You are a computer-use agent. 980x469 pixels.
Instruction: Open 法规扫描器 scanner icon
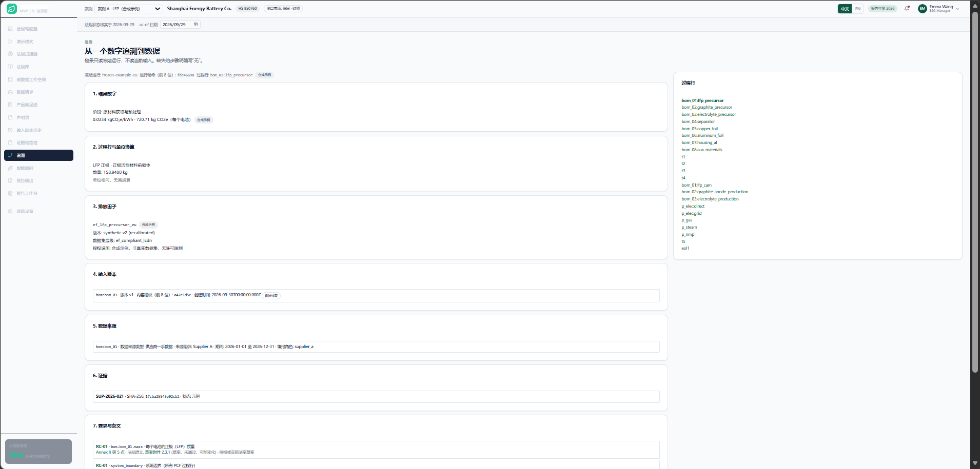coord(10,54)
